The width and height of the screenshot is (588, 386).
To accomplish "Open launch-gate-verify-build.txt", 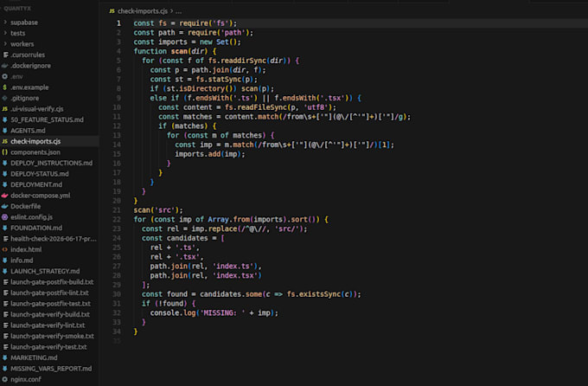I will point(50,315).
